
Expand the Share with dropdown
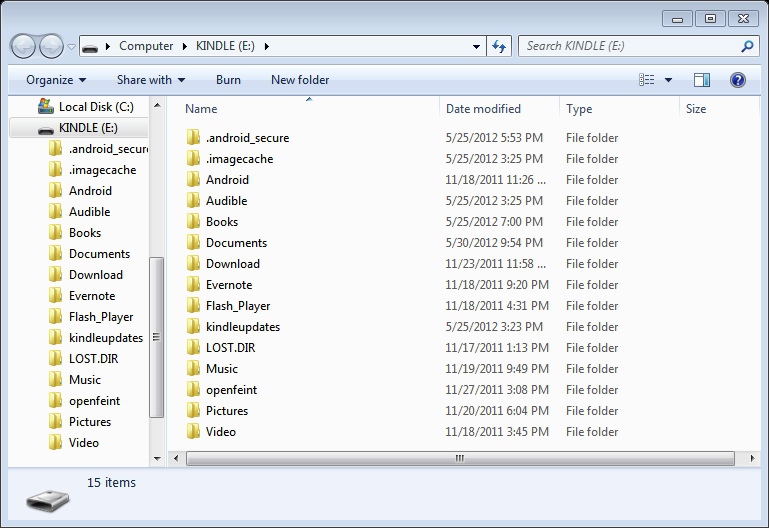[151, 80]
